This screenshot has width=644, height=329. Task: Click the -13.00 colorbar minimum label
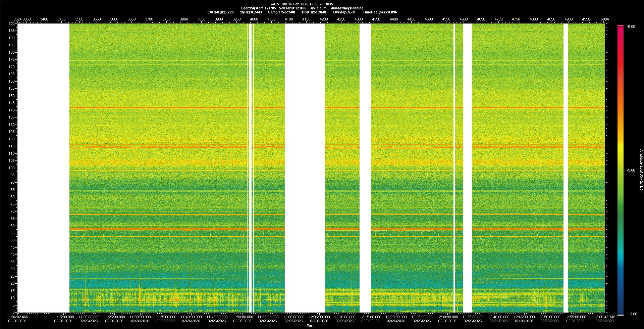click(x=632, y=314)
